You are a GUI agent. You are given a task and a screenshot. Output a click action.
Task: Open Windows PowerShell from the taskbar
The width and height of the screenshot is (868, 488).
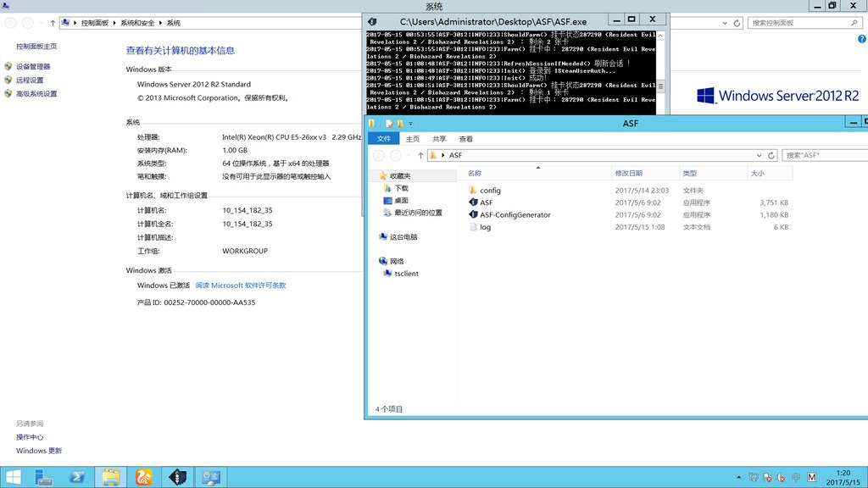78,477
